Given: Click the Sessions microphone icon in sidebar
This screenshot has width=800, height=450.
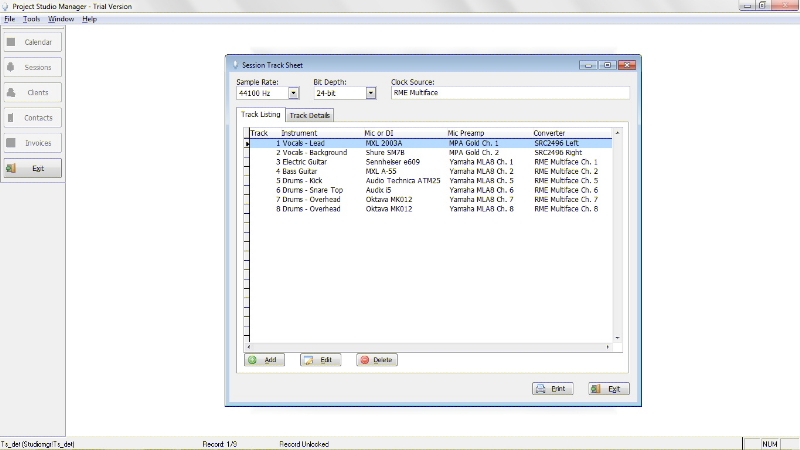Looking at the screenshot, I should (x=12, y=67).
